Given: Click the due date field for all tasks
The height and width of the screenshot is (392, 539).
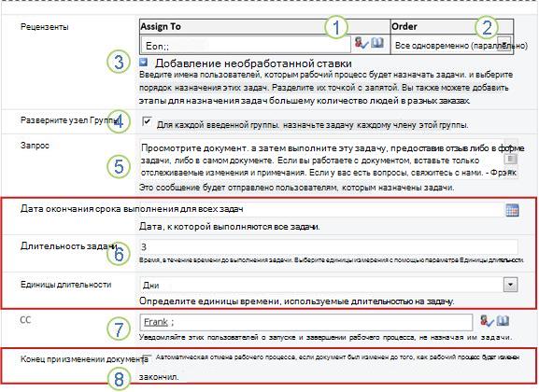Looking at the screenshot, I should click(321, 209).
